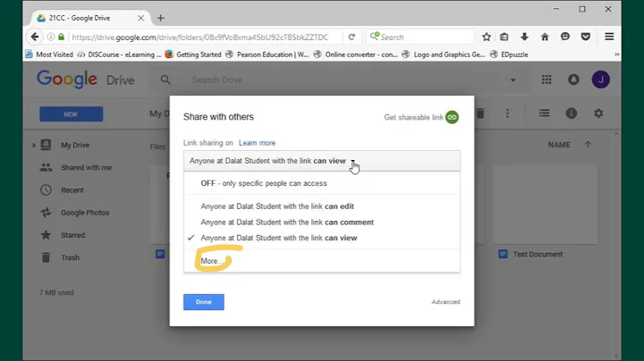Image resolution: width=644 pixels, height=361 pixels.
Task: Open Pearson Education bookmark
Action: [267, 55]
